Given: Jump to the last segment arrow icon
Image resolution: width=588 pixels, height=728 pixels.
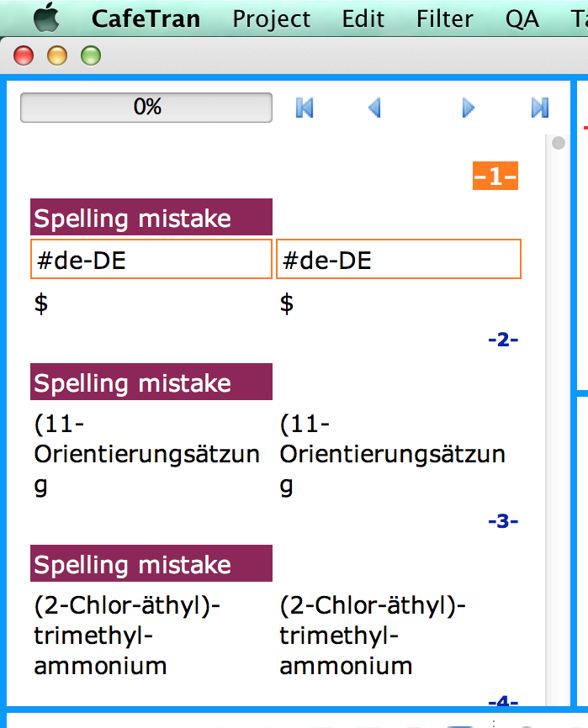Looking at the screenshot, I should coord(540,108).
